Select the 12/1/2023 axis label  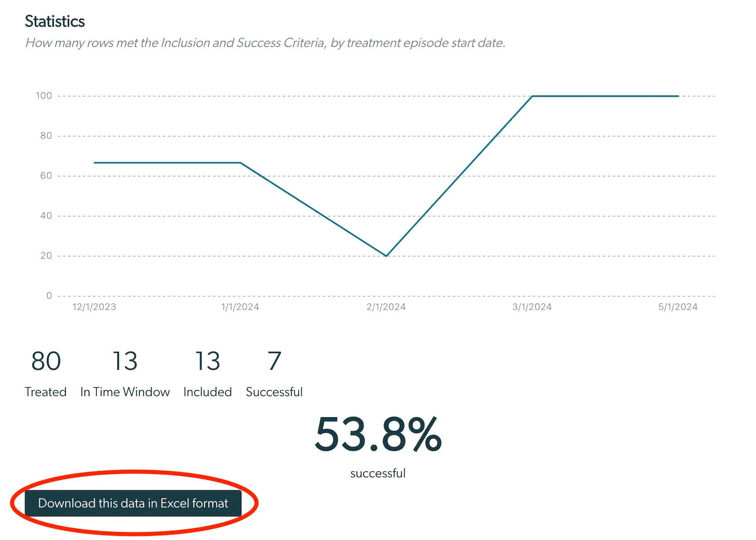[94, 307]
